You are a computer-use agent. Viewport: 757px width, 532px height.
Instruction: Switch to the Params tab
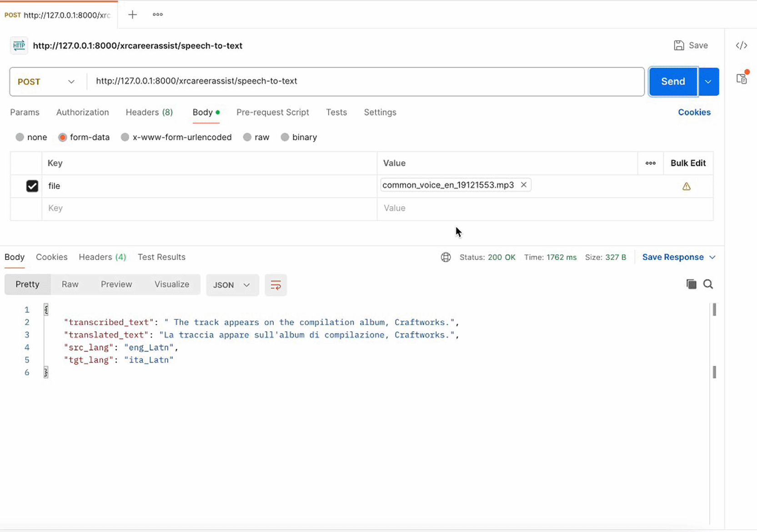[x=25, y=112]
